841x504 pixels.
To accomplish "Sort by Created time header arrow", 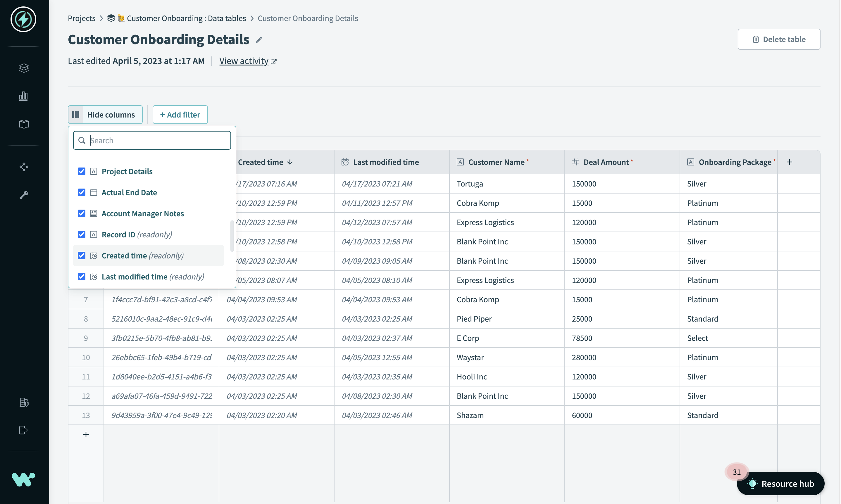I will click(x=290, y=162).
